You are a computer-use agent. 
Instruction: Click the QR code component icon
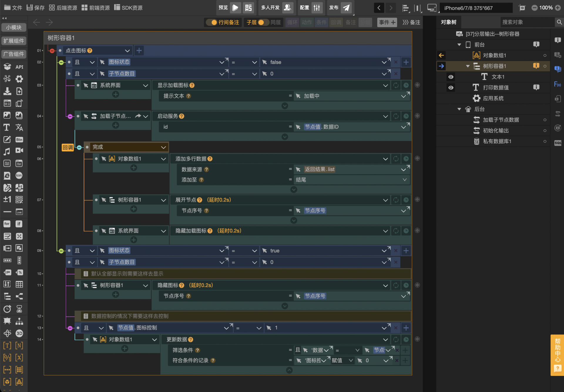19,200
